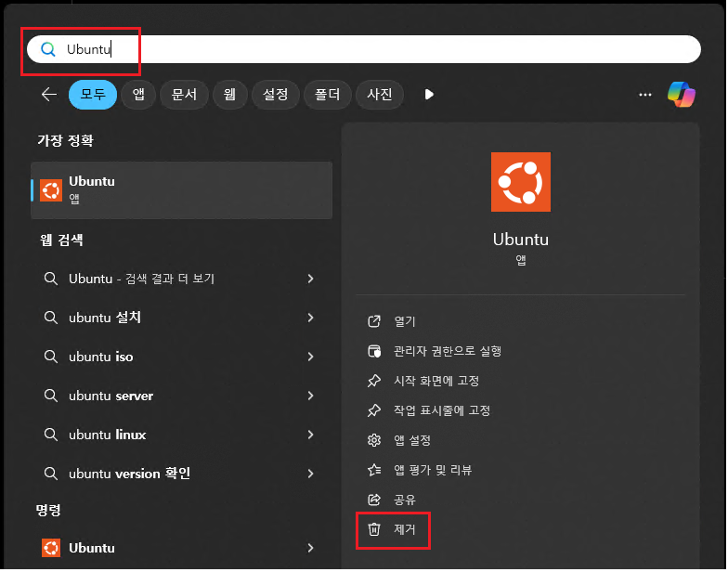Select the 모두 filter tab
This screenshot has height=572, width=728.
pos(93,95)
